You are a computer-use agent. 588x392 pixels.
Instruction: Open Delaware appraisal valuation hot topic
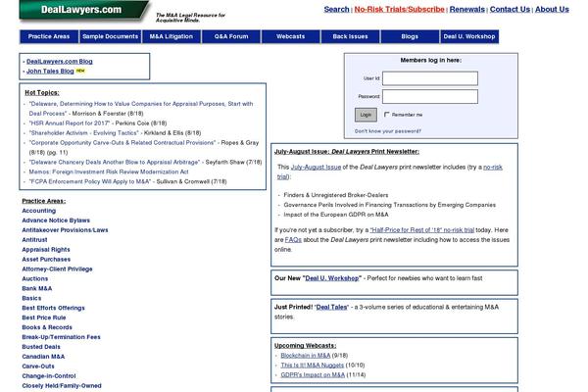(141, 109)
